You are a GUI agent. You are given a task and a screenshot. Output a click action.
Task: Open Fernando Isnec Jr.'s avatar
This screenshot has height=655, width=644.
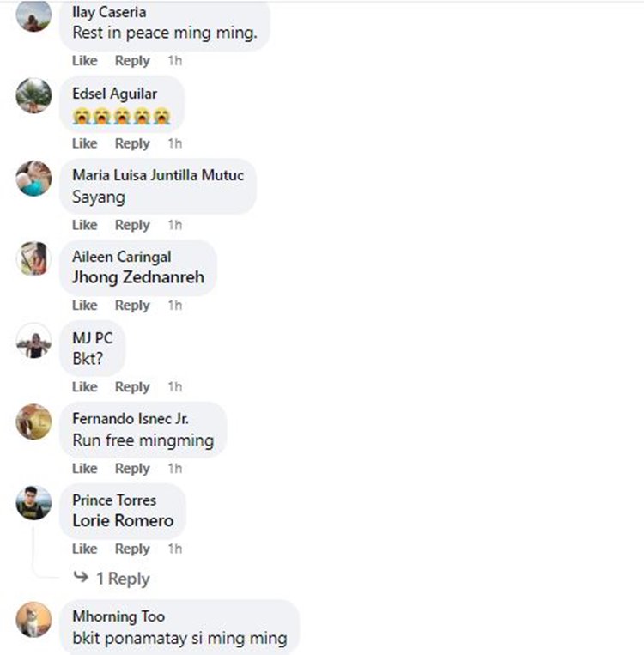click(x=33, y=422)
